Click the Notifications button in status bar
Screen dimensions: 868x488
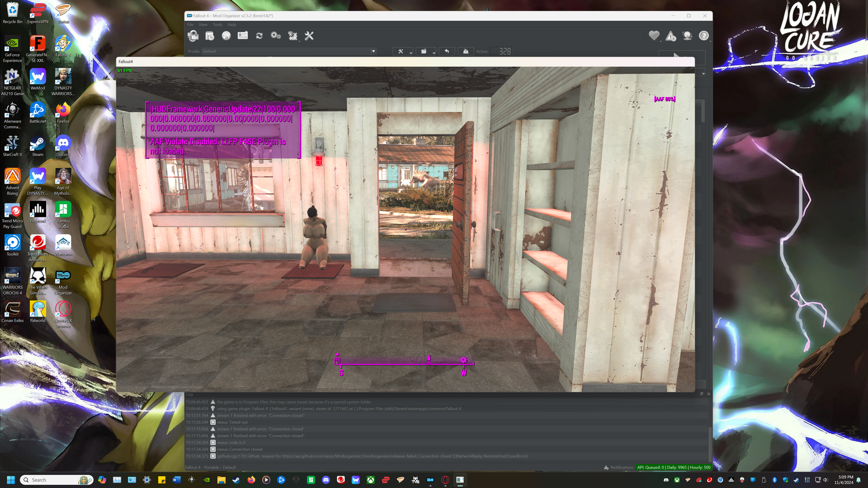point(618,468)
